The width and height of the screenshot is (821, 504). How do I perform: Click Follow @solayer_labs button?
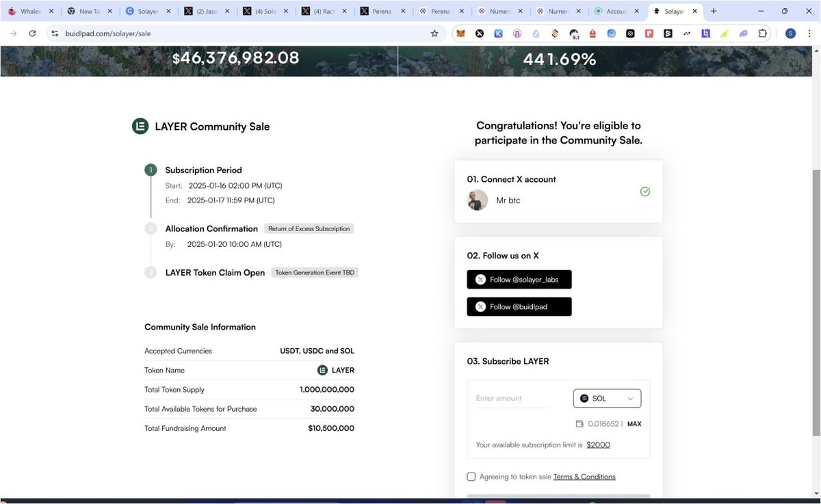(x=519, y=280)
